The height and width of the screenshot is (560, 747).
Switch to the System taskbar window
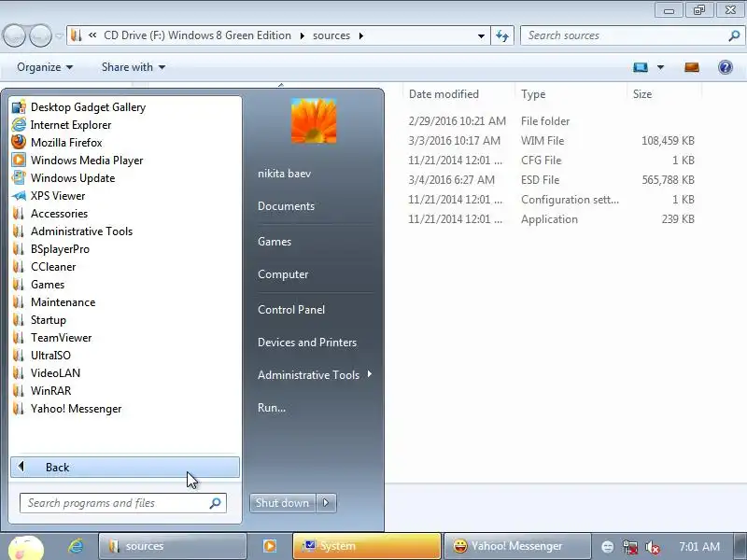coord(366,546)
